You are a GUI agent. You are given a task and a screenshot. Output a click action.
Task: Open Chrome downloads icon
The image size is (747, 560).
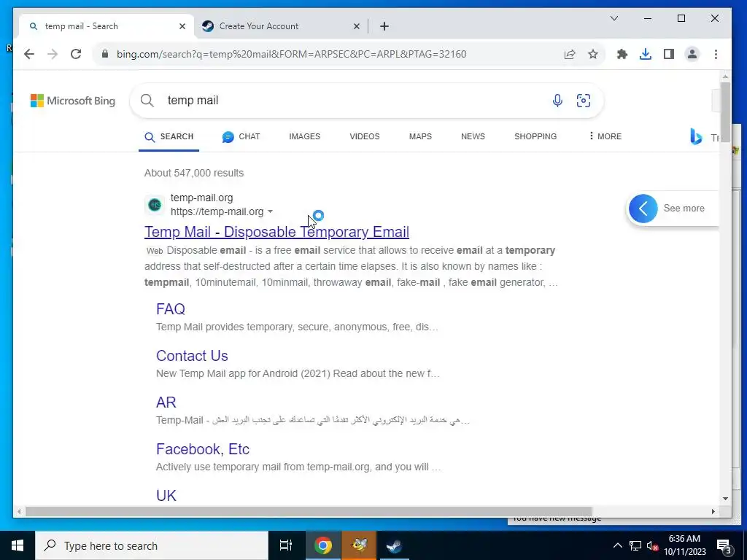pos(645,54)
